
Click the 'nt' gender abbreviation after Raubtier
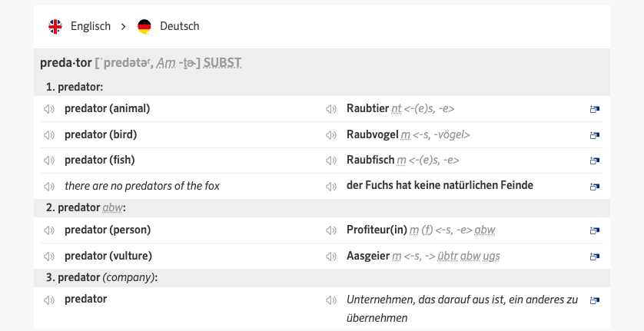tap(397, 109)
